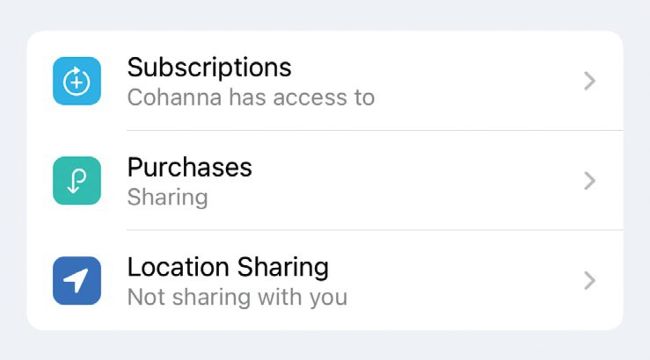Tap blank area of Location Sharing row
Screen dimensions: 650x360
coord(456,281)
